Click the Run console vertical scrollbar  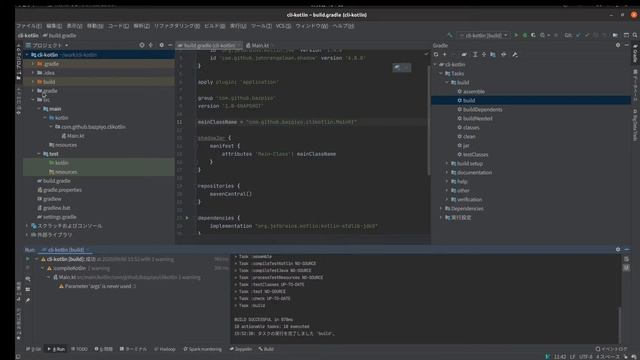click(x=620, y=324)
